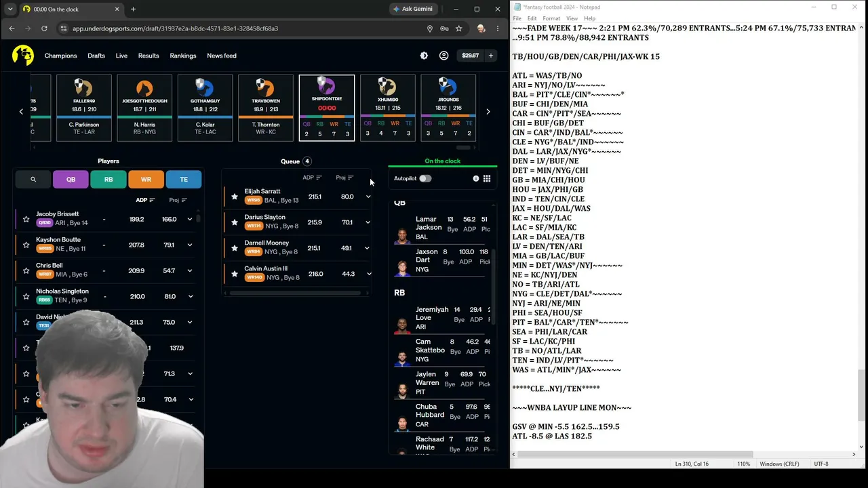Open Notepad's Format menu
Image resolution: width=868 pixels, height=488 pixels.
click(551, 18)
